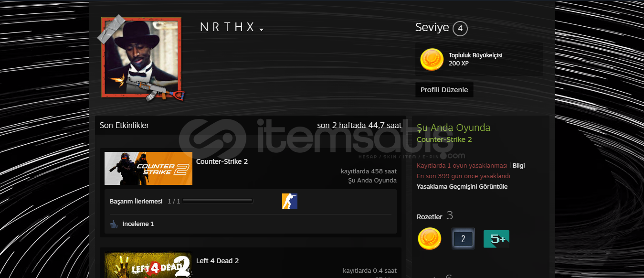644x278 pixels.
Task: Click the level 4 circle badge
Action: [x=460, y=29]
